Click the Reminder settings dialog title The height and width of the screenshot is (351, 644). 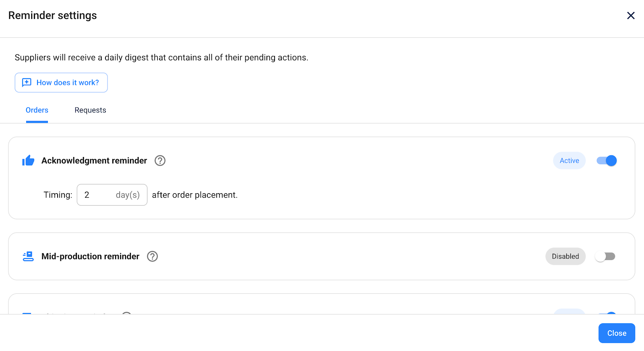(x=53, y=15)
